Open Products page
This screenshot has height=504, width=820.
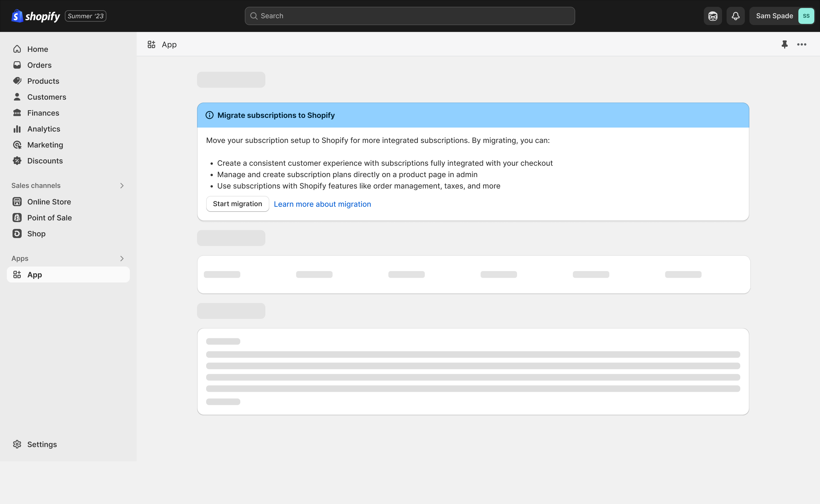pyautogui.click(x=43, y=81)
